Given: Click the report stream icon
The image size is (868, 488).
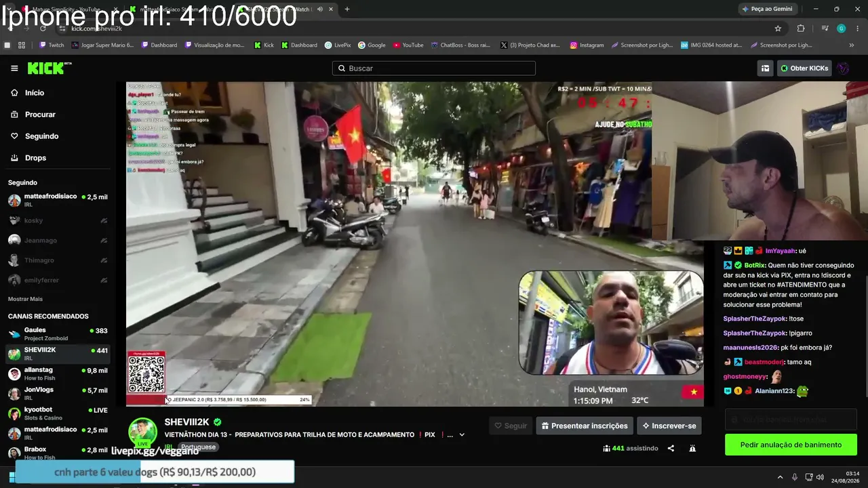Looking at the screenshot, I should 692,448.
